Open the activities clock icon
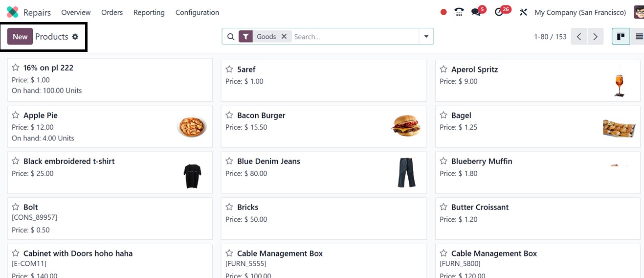Viewport: 644px width, 278px height. [499, 12]
